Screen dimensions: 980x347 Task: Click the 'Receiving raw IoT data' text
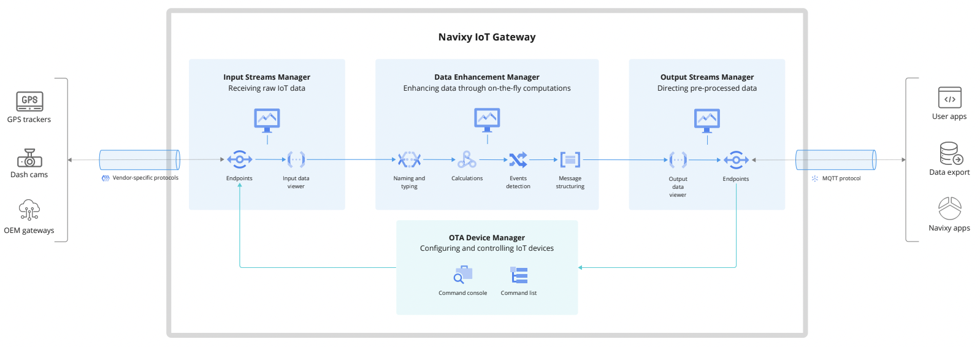coord(267,88)
